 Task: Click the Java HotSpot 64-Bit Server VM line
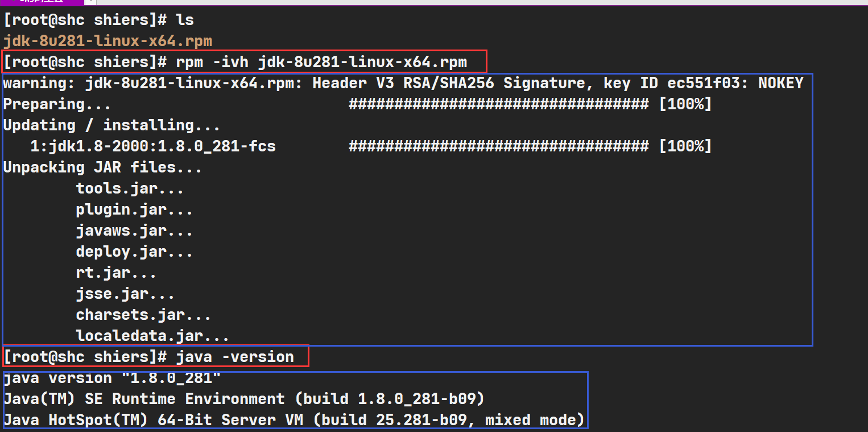point(294,420)
